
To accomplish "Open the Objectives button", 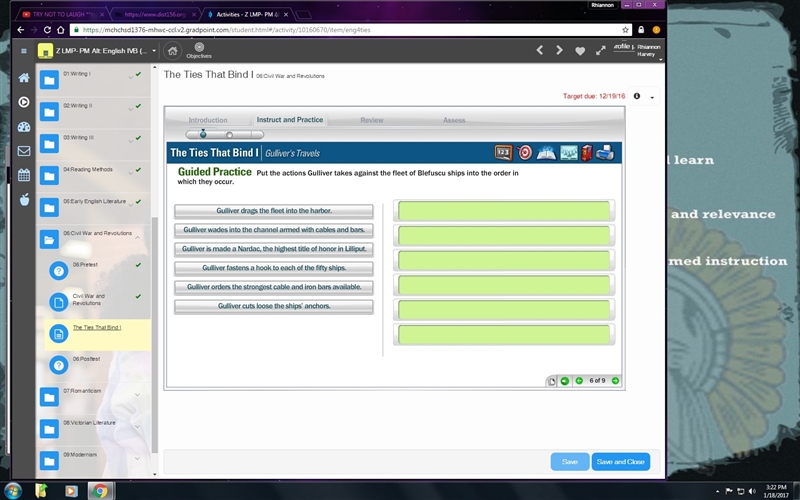I will click(x=199, y=51).
